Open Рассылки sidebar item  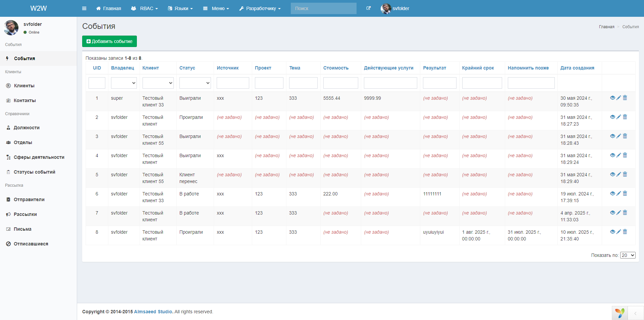point(38,214)
